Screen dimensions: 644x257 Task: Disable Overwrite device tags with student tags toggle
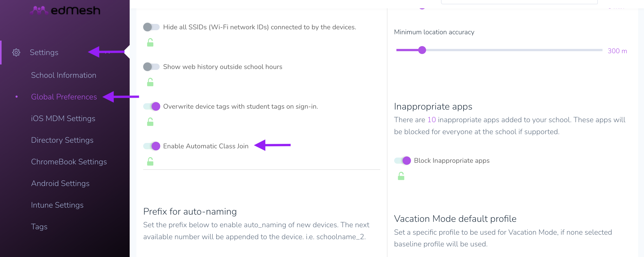click(152, 106)
